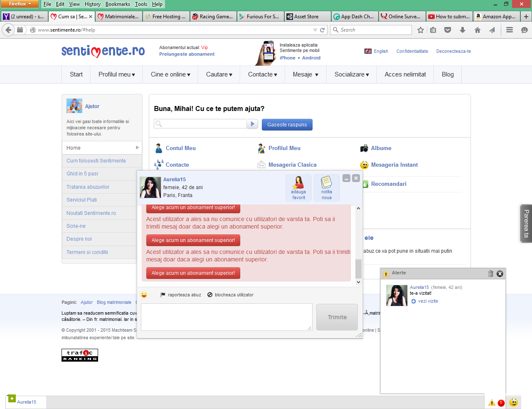The width and height of the screenshot is (532, 409).
Task: Click the browser back arrow button
Action: [x=8, y=30]
